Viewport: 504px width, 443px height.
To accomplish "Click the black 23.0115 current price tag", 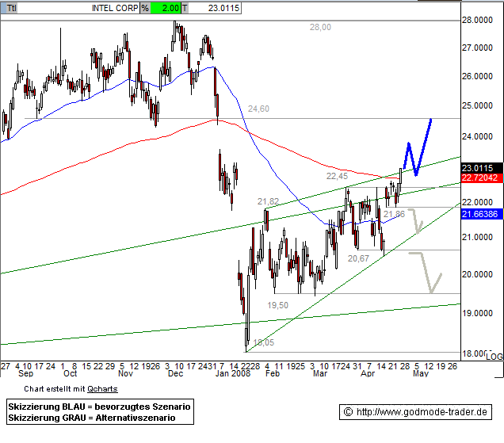I will [x=482, y=168].
